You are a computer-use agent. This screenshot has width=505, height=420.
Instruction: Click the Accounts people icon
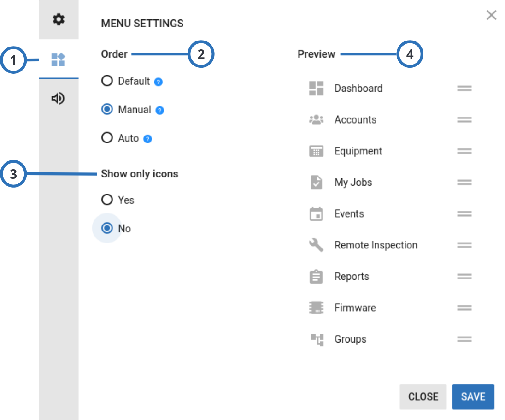click(x=316, y=119)
